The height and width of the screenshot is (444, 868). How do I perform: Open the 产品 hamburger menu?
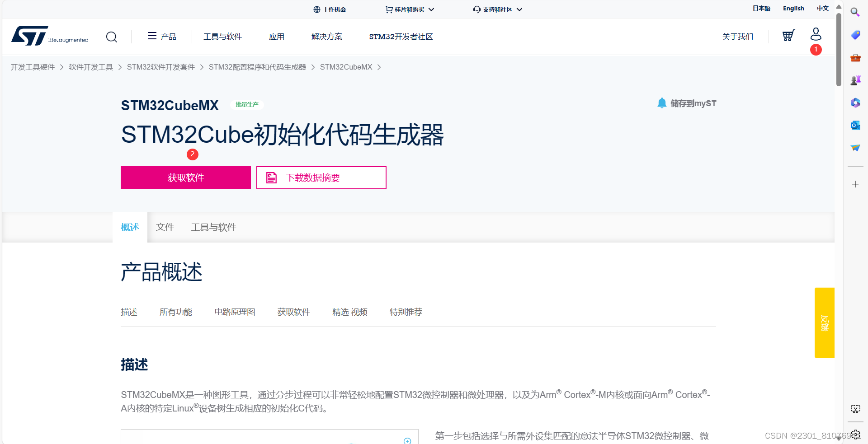[x=162, y=37]
